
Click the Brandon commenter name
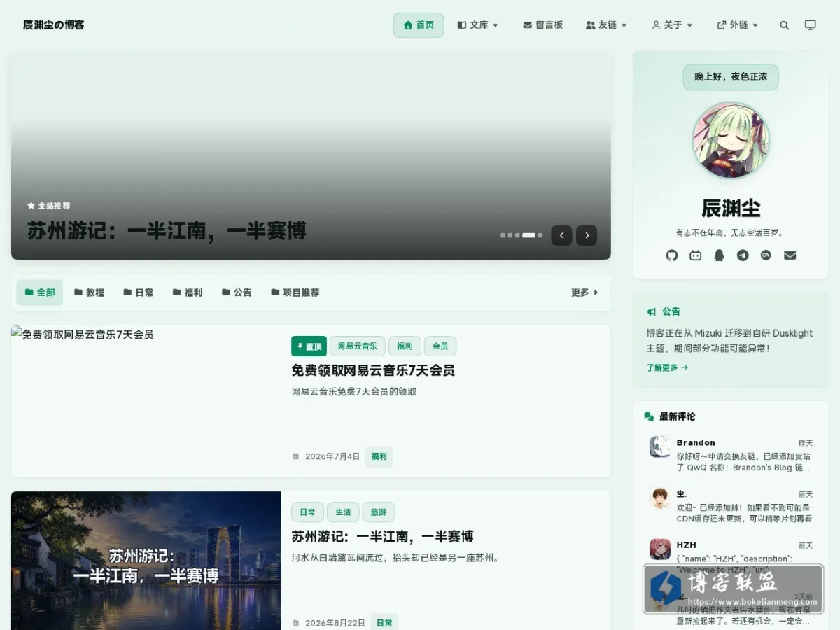[x=696, y=442]
